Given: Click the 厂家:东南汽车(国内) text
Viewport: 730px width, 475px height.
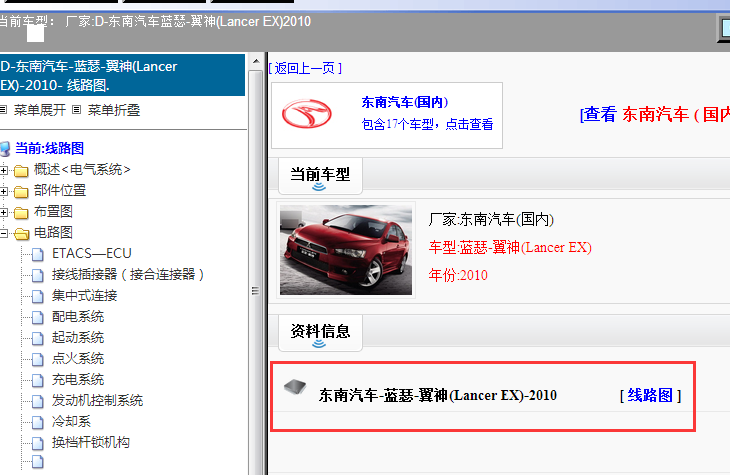Looking at the screenshot, I should coord(491,219).
